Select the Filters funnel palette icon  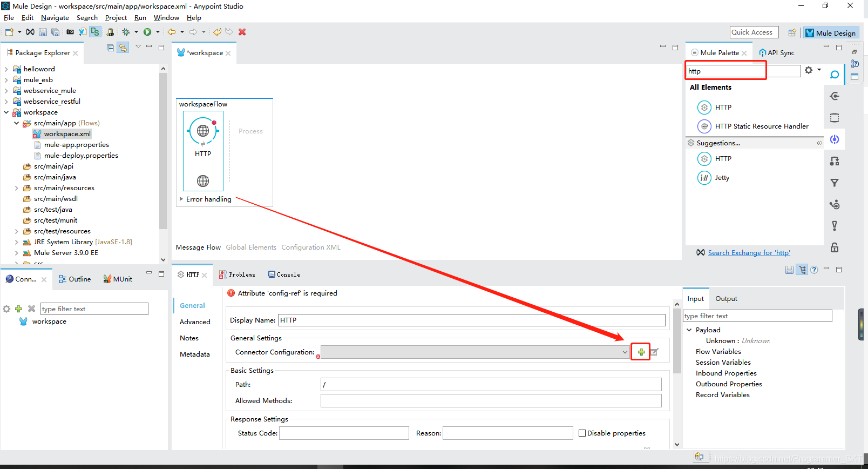pyautogui.click(x=835, y=183)
